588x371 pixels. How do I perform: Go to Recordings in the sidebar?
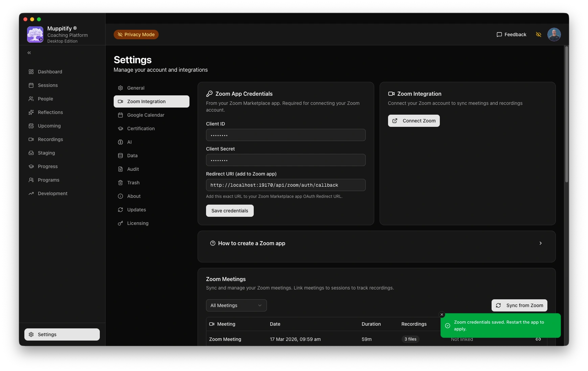coord(50,139)
